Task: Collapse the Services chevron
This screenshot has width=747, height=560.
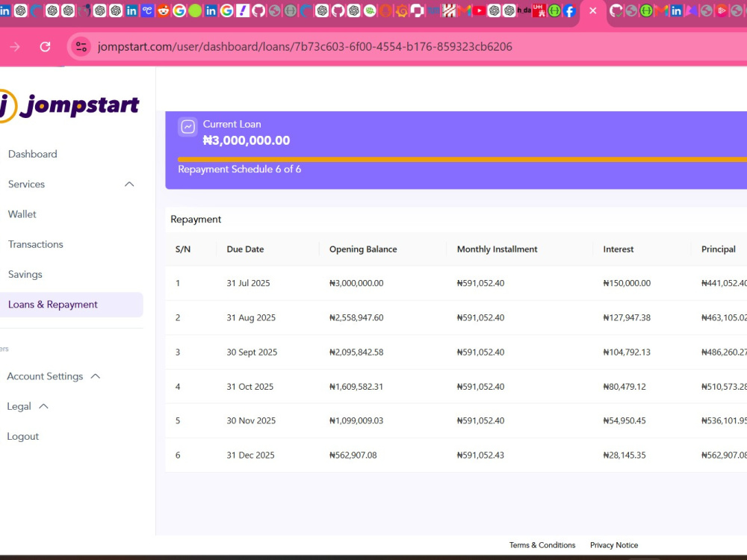Action: pos(129,184)
